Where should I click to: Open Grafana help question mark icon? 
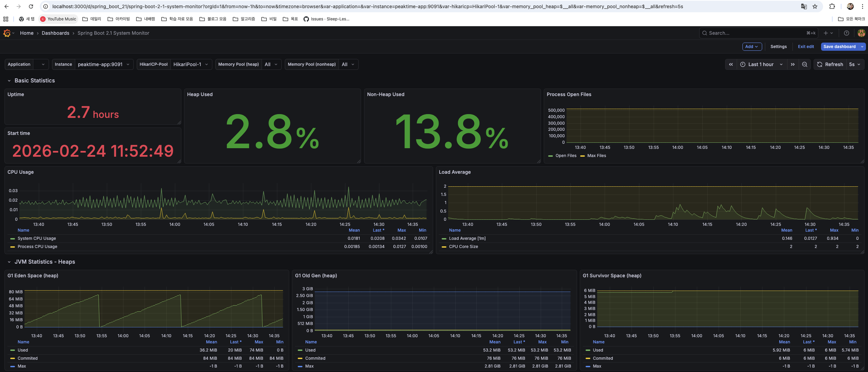pos(847,33)
